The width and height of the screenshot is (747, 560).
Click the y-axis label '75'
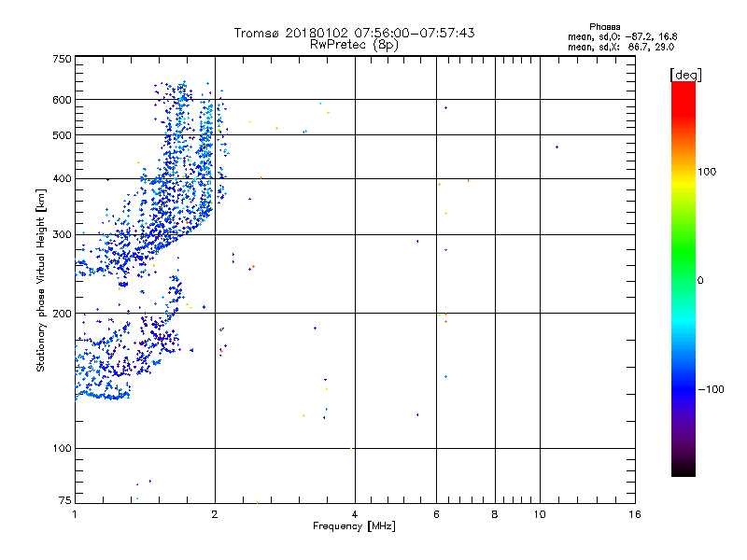(65, 500)
